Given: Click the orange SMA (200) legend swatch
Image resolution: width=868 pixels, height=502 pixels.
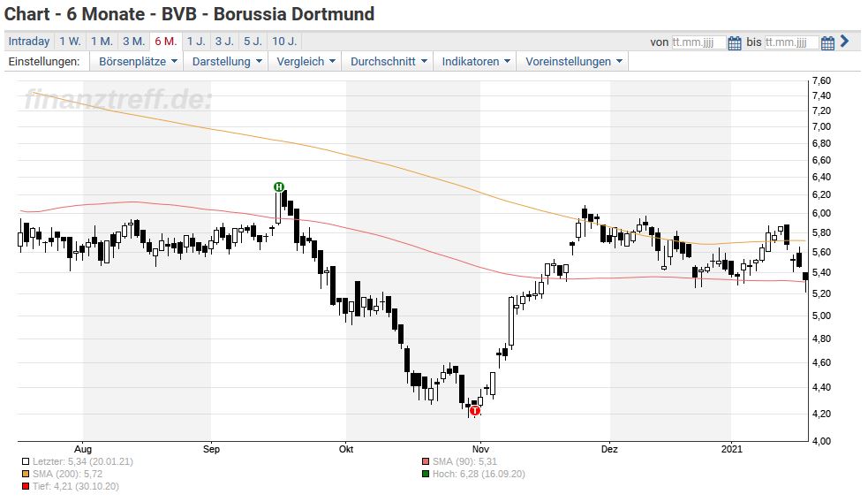Looking at the screenshot, I should [26, 474].
